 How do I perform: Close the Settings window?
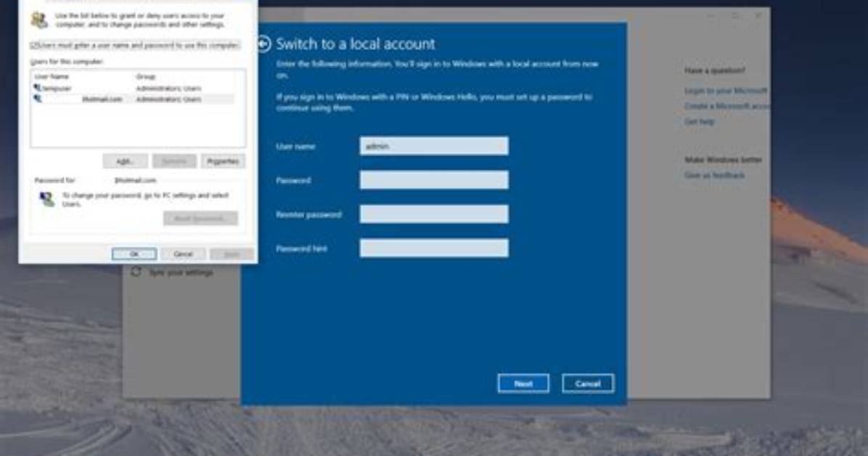click(x=758, y=16)
